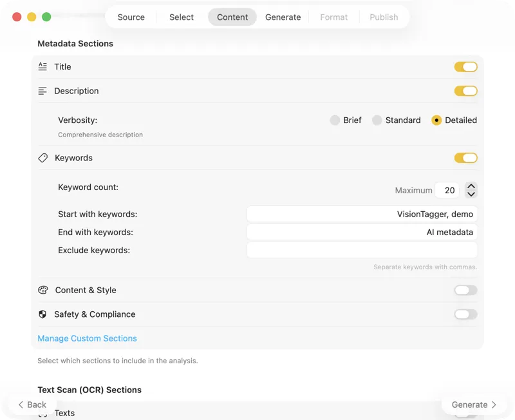Click the Keyword count label
Image resolution: width=515 pixels, height=420 pixels.
tap(88, 187)
